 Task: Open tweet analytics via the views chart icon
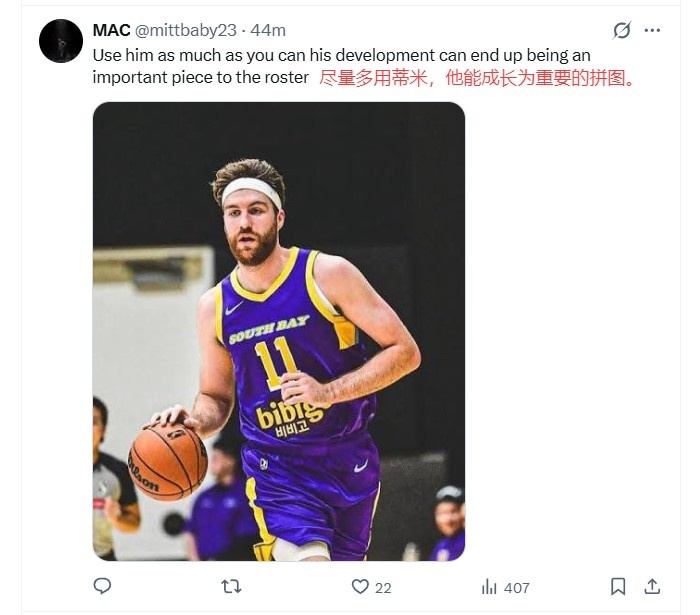(490, 587)
